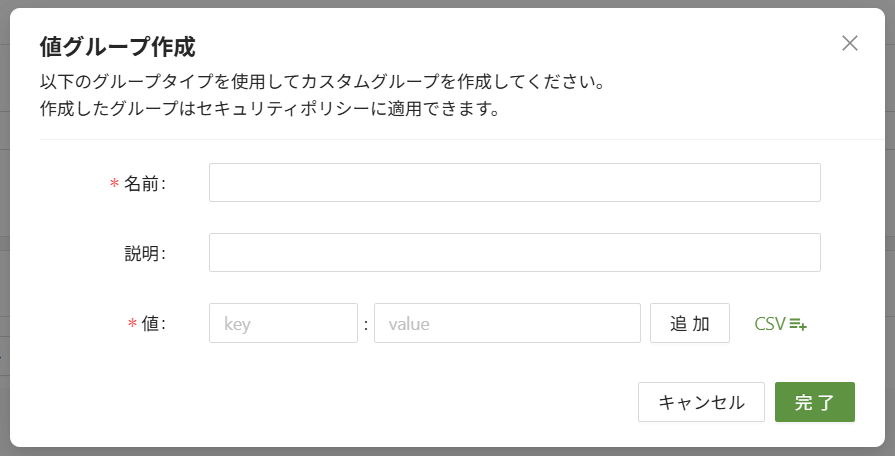Click into the 説明 text field
895x456 pixels.
click(514, 253)
